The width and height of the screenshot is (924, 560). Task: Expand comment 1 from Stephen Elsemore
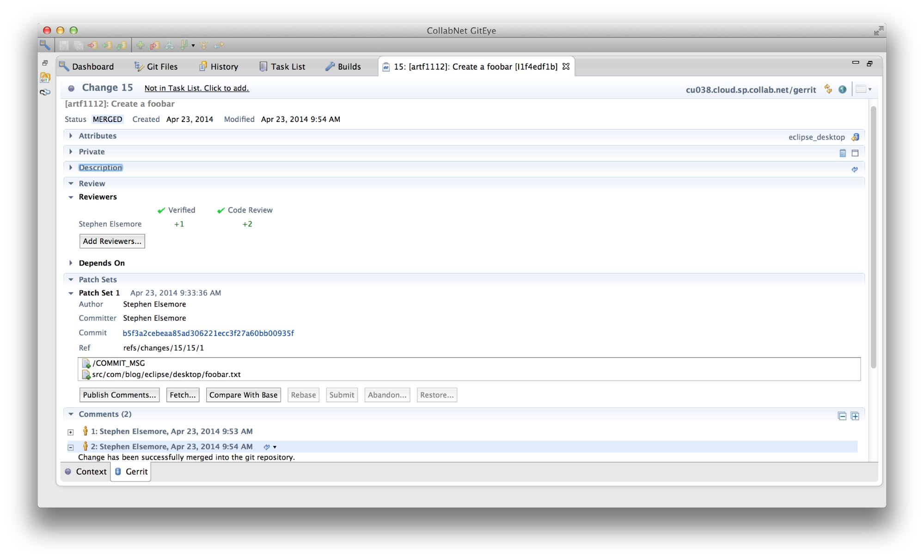[71, 432]
